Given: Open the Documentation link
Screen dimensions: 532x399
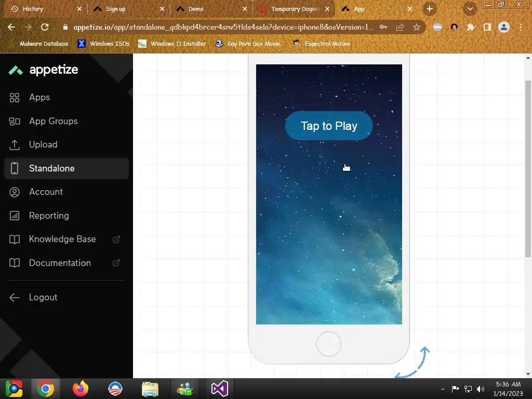Looking at the screenshot, I should (66, 263).
